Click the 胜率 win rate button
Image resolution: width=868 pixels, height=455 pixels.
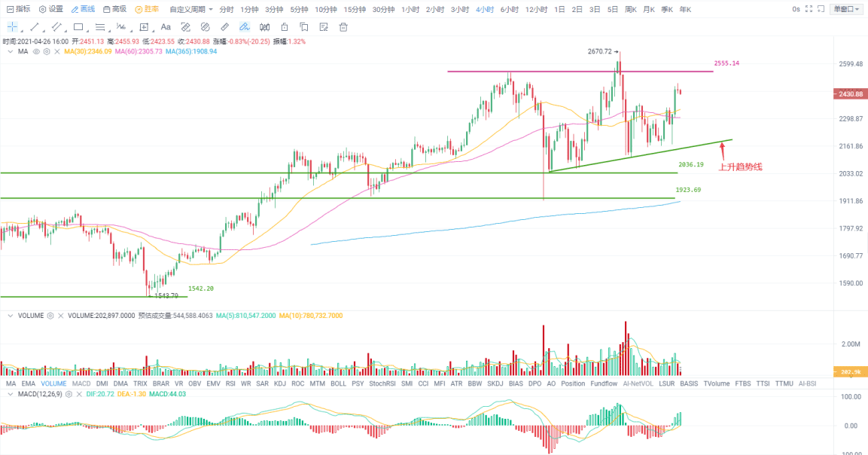tap(148, 9)
